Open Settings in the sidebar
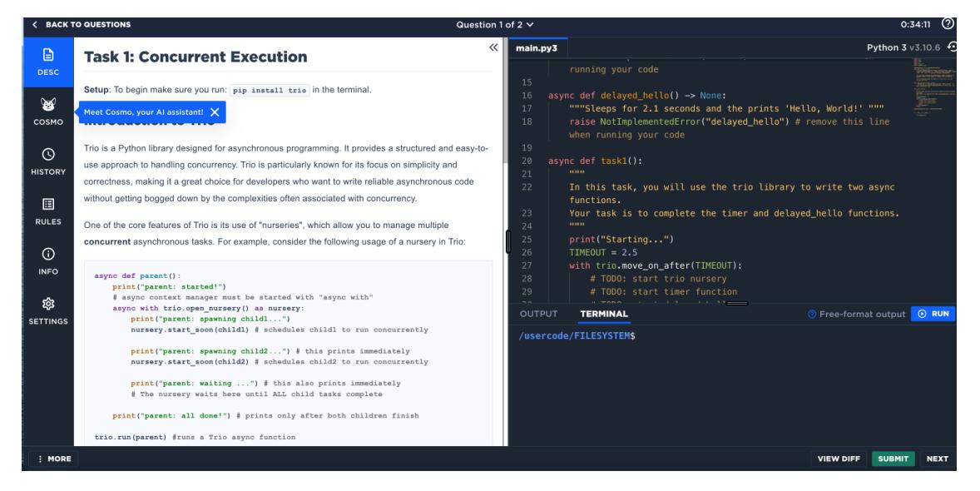 [x=48, y=311]
